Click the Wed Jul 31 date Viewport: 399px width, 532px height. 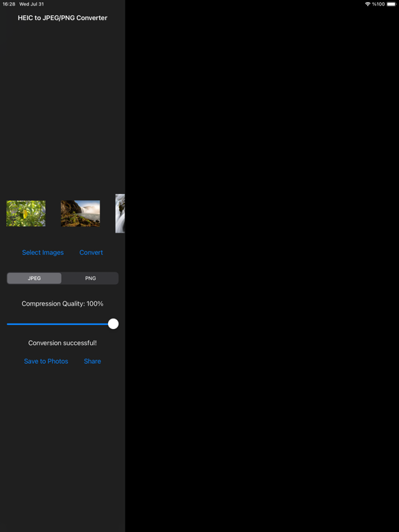click(32, 4)
